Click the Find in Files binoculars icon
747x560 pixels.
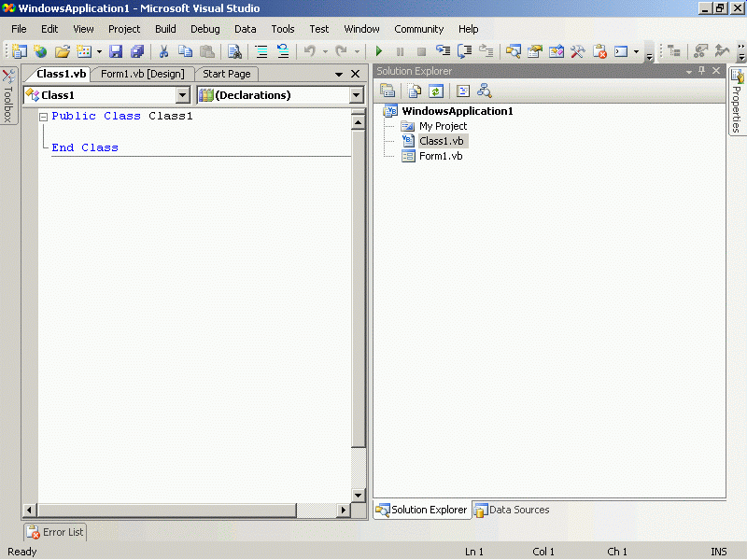point(234,52)
